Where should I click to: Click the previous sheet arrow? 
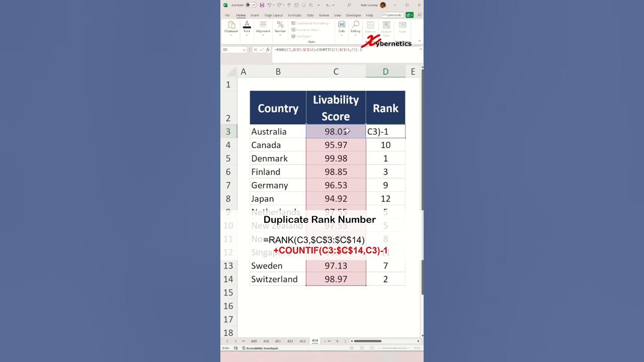(227, 341)
